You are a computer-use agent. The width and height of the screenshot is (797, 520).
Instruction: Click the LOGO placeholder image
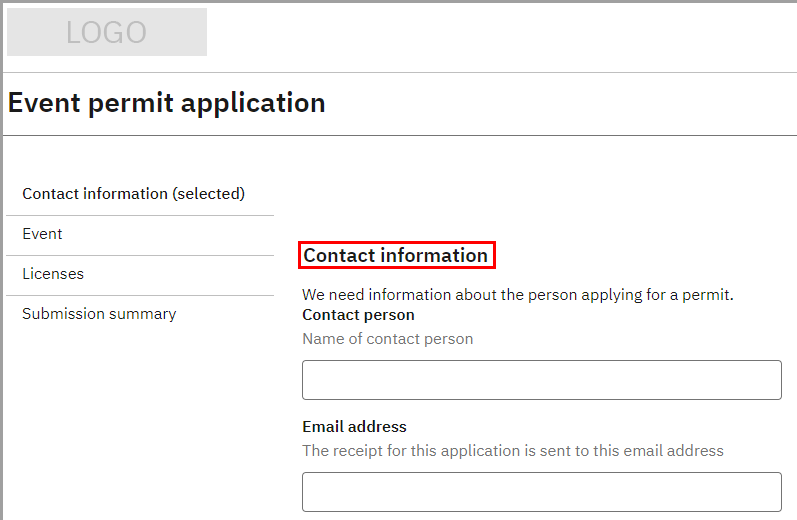pos(107,32)
